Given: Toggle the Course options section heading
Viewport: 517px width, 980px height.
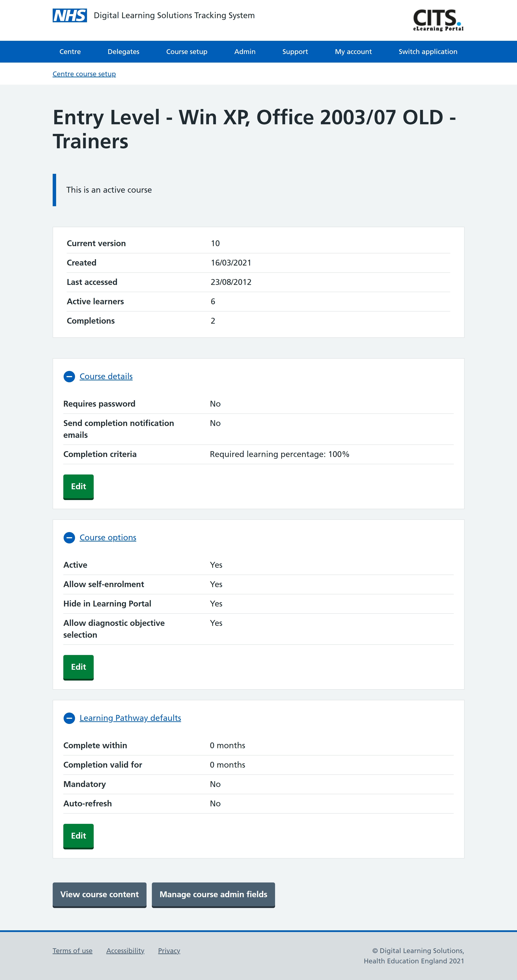Looking at the screenshot, I should pyautogui.click(x=108, y=538).
